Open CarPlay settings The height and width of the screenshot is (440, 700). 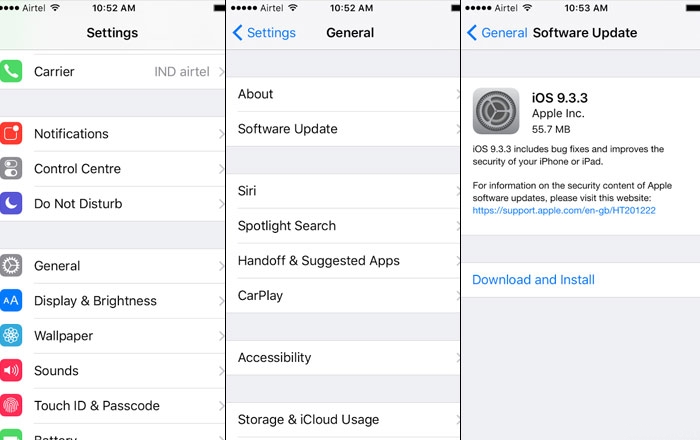click(x=343, y=295)
